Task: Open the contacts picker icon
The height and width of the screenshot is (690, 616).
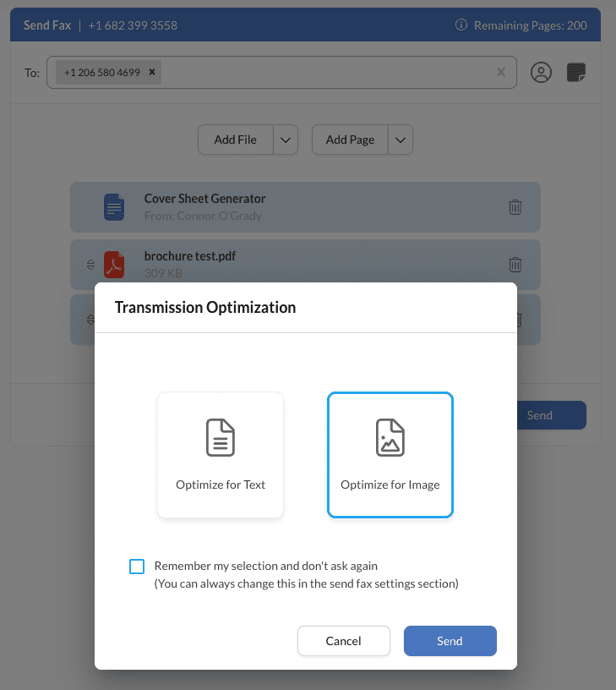Action: click(541, 72)
